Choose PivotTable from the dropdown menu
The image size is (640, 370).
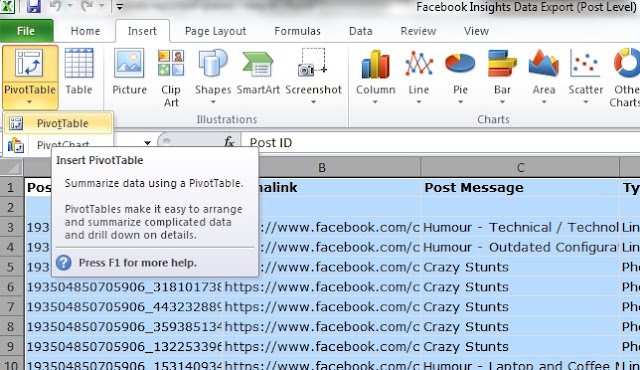pyautogui.click(x=58, y=123)
